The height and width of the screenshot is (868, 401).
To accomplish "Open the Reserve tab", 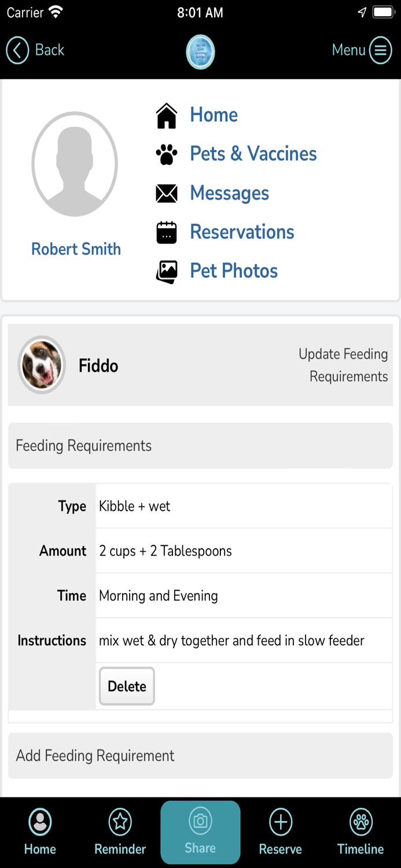I will (x=281, y=832).
